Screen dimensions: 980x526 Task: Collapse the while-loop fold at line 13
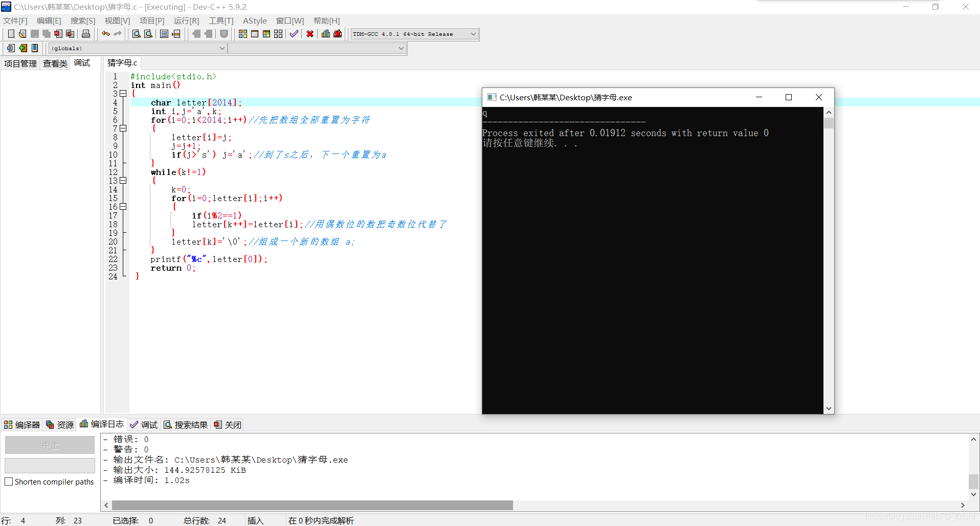[x=123, y=181]
